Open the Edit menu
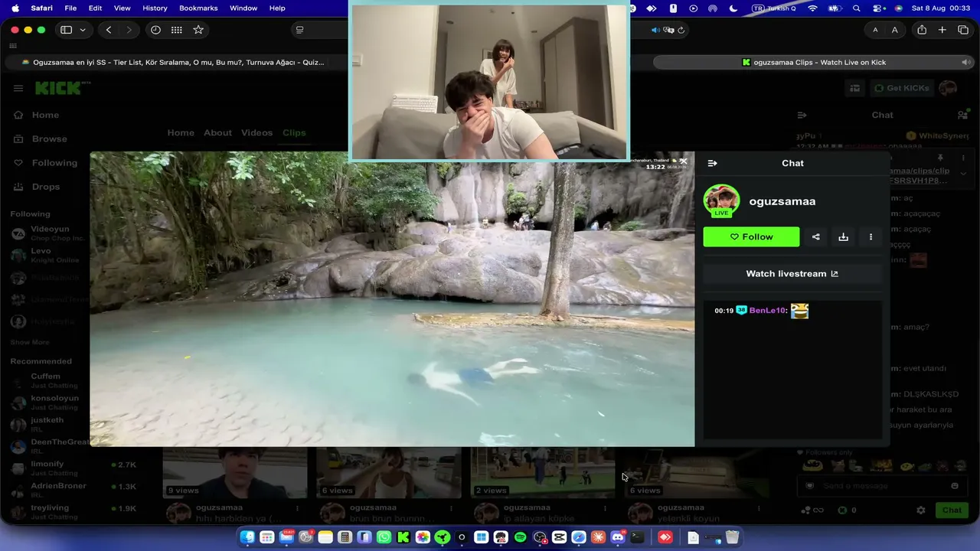The height and width of the screenshot is (551, 980). [x=95, y=8]
